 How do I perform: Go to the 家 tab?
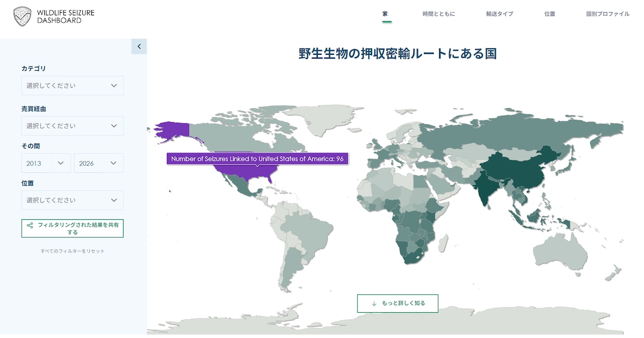click(x=385, y=14)
